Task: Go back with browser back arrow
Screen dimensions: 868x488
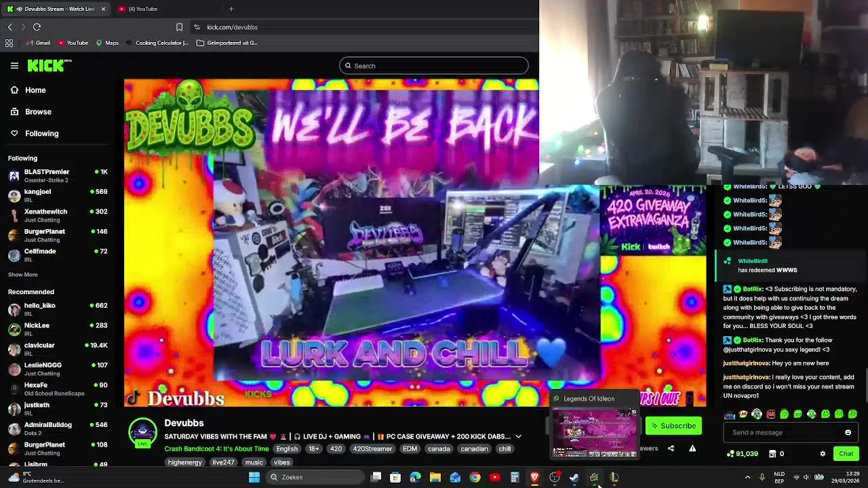Action: pos(9,27)
